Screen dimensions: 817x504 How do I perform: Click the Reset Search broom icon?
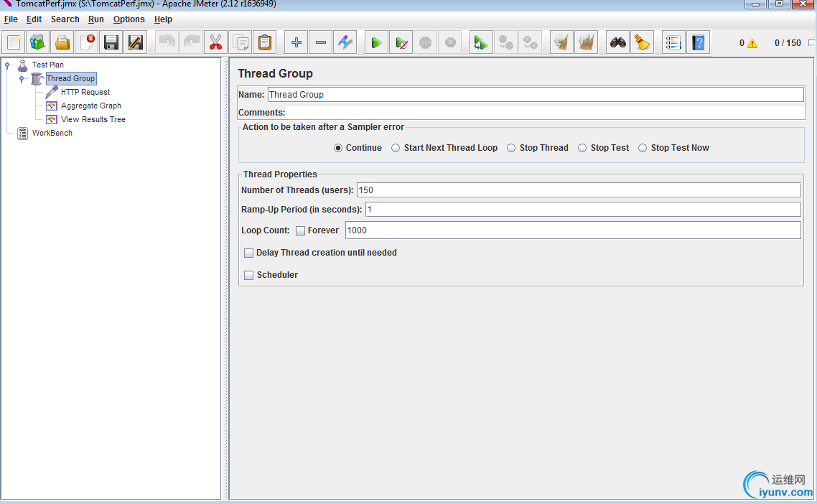[x=642, y=42]
